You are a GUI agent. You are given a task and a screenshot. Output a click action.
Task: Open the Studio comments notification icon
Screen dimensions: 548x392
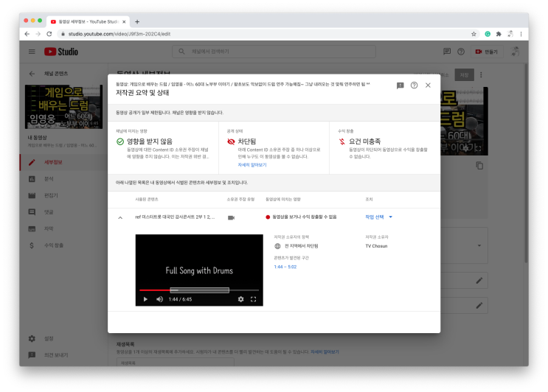[447, 52]
